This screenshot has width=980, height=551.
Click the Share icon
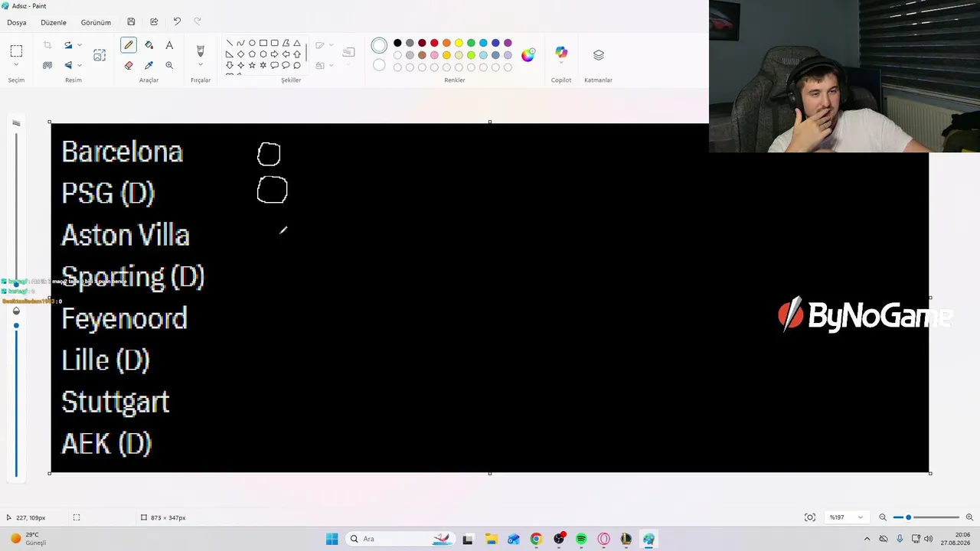(154, 22)
